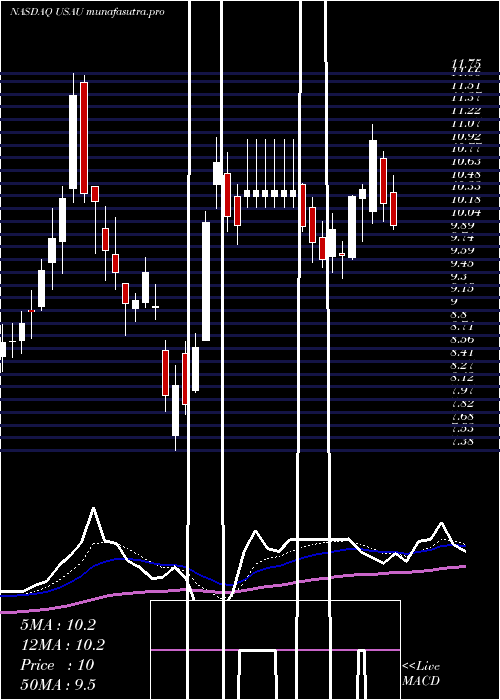The height and width of the screenshot is (700, 500).
Task: Click the 8.56 price axis label
Action: (463, 339)
